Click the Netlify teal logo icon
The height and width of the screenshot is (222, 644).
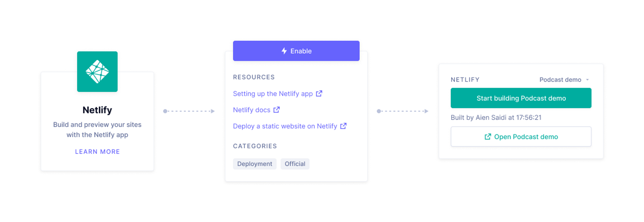(97, 71)
